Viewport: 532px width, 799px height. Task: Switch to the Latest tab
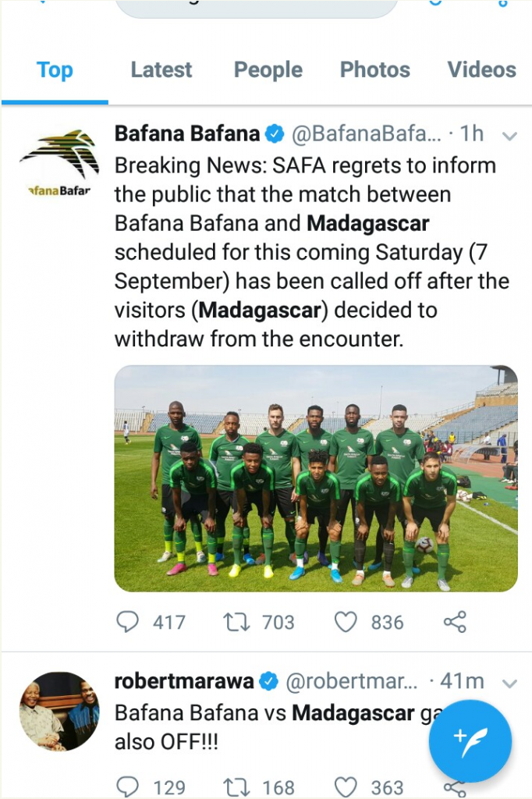pyautogui.click(x=161, y=70)
